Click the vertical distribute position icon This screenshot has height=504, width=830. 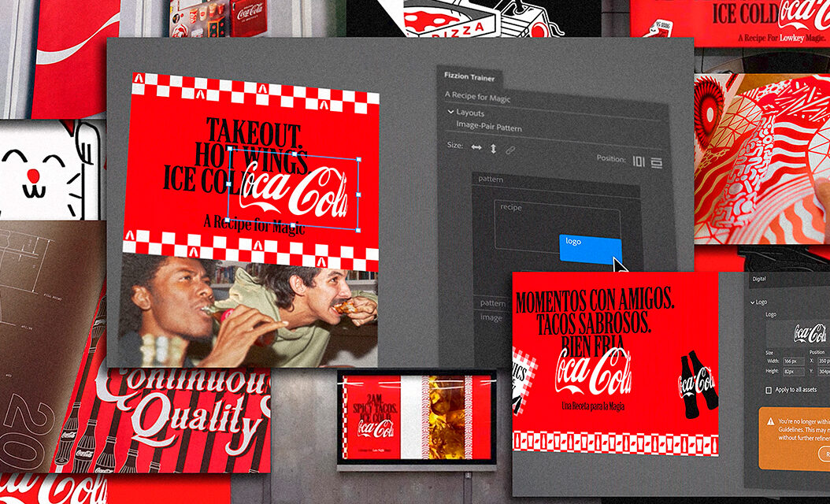pyautogui.click(x=657, y=162)
